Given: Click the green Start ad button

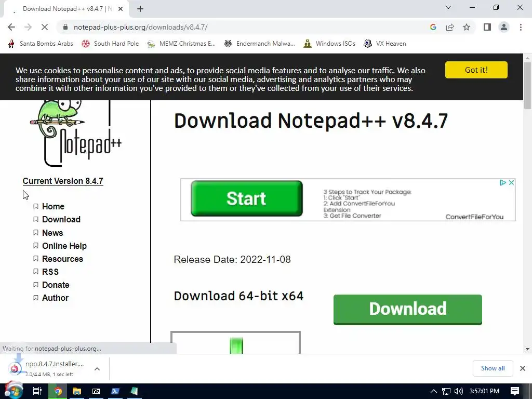Looking at the screenshot, I should (247, 198).
